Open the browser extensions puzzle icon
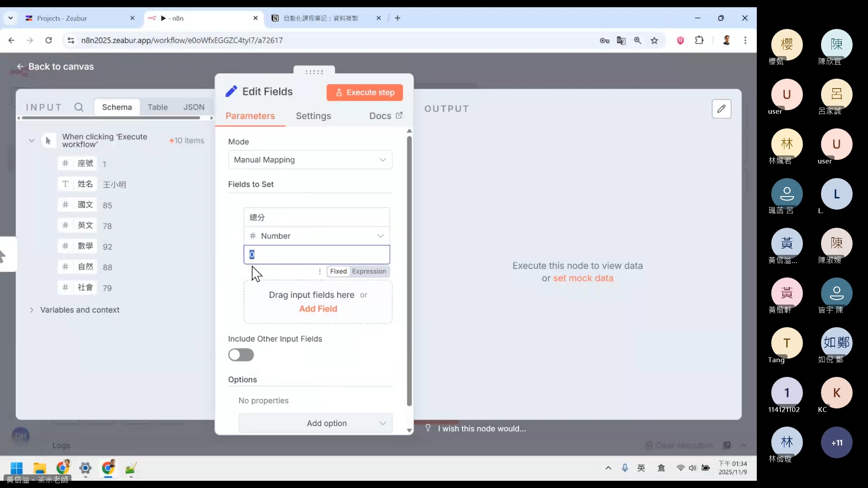Screen dimensions: 868x488 [699, 41]
